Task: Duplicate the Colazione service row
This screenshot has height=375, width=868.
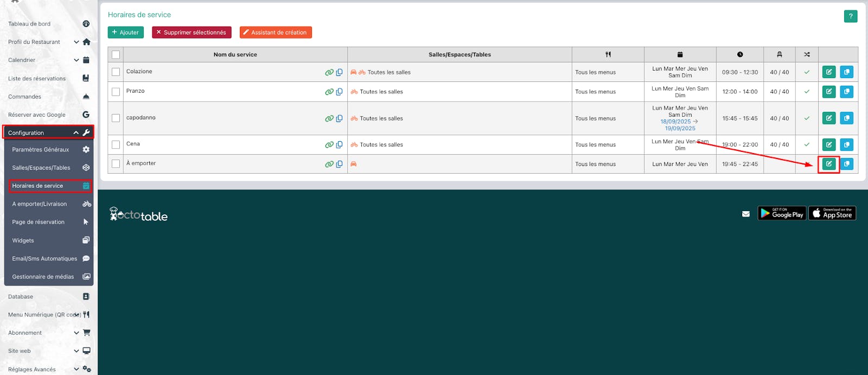Action: coord(846,72)
